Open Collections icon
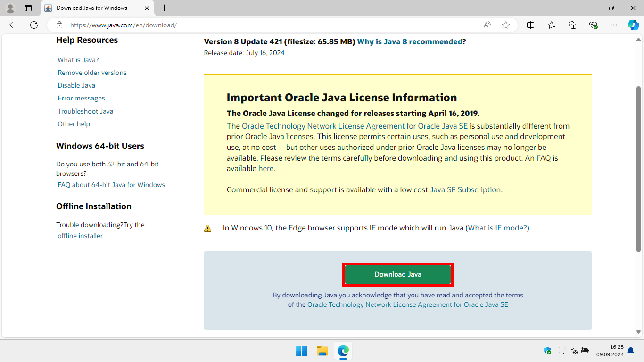The width and height of the screenshot is (644, 362). 572,25
